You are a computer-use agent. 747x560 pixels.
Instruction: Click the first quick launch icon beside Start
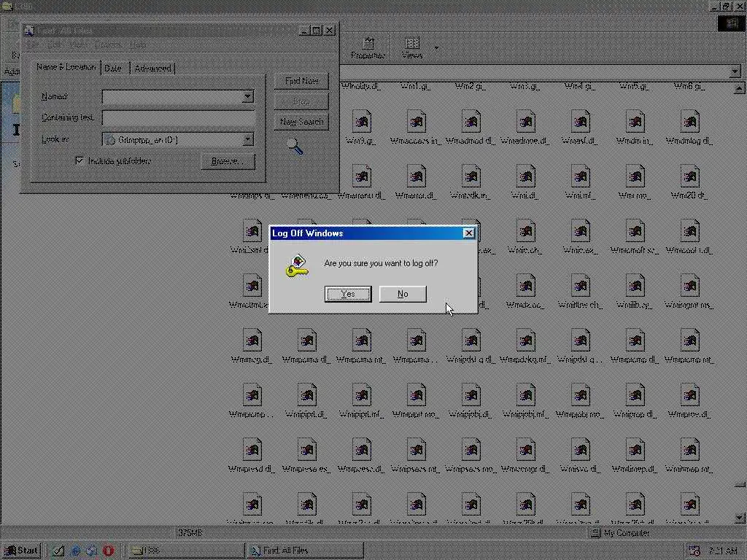[58, 551]
